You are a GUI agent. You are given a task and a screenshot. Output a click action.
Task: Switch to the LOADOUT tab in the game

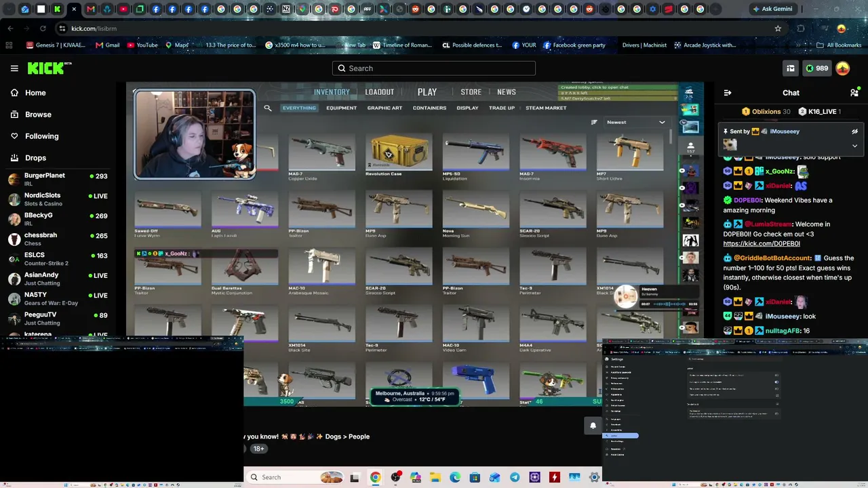380,92
